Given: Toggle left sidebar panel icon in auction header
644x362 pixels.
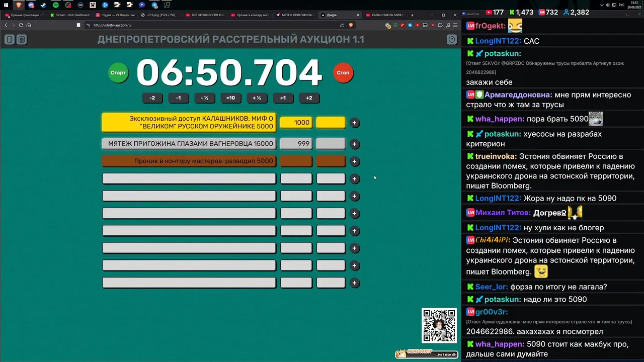Looking at the screenshot, I should point(10,39).
